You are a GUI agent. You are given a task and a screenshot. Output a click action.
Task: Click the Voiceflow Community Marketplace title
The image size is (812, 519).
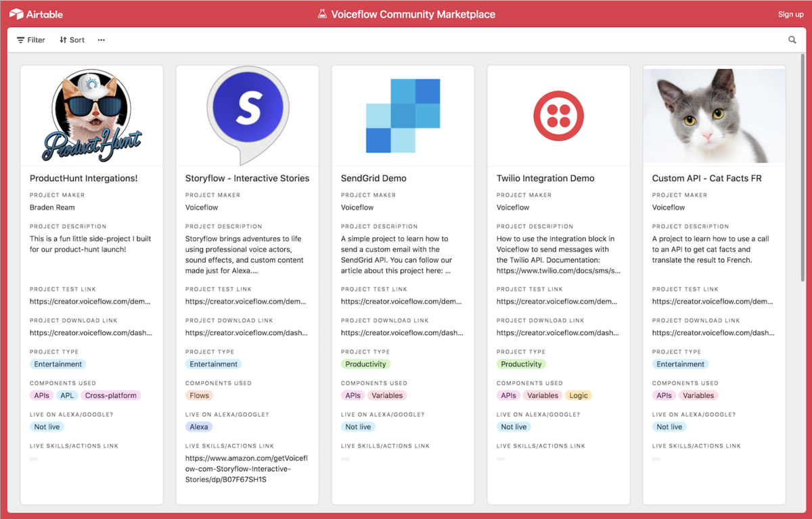pyautogui.click(x=413, y=14)
